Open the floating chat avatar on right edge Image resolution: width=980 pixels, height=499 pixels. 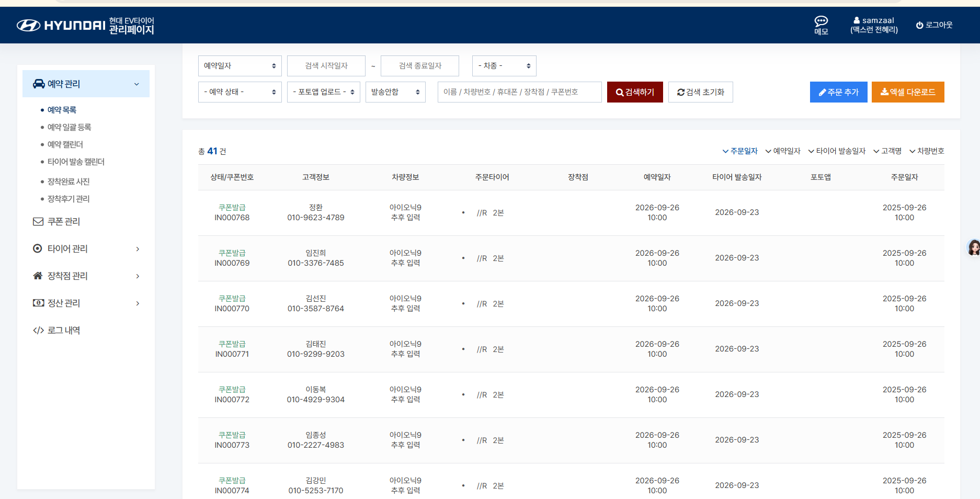pos(973,247)
